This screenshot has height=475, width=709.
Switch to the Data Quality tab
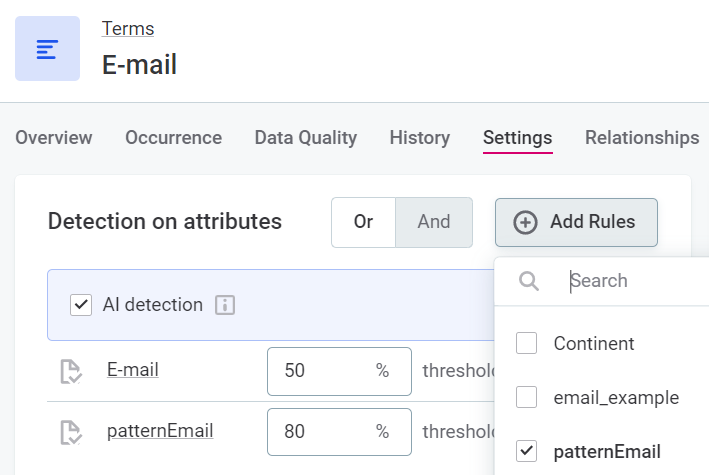[305, 138]
